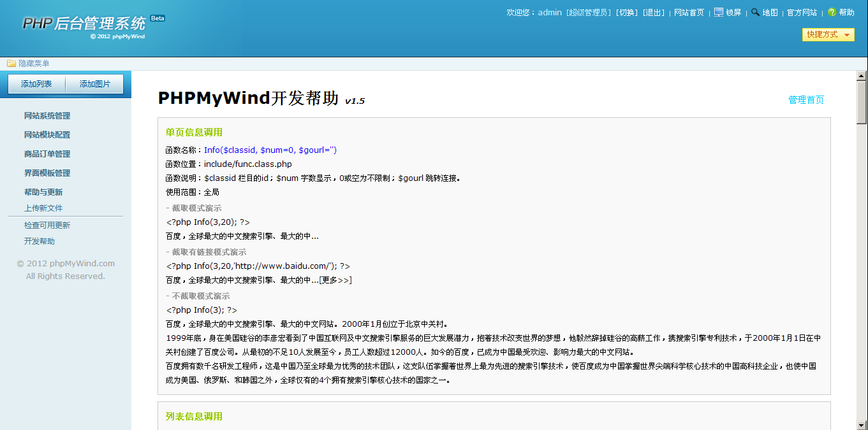Collapse the 帮助与更新 menu
Viewport: 868px width, 430px height.
coord(43,192)
